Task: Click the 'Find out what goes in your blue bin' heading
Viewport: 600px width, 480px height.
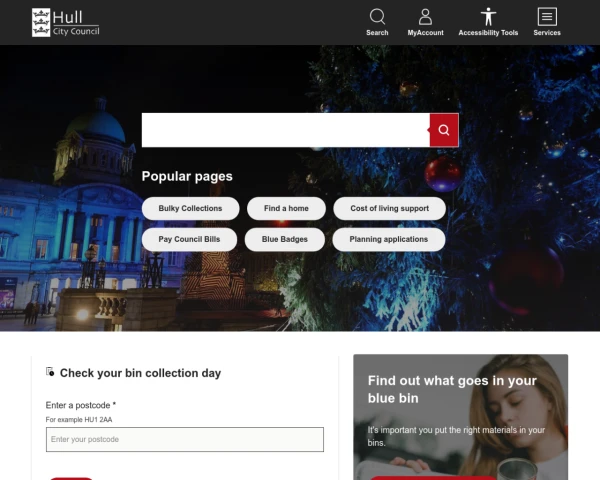Action: pos(452,389)
